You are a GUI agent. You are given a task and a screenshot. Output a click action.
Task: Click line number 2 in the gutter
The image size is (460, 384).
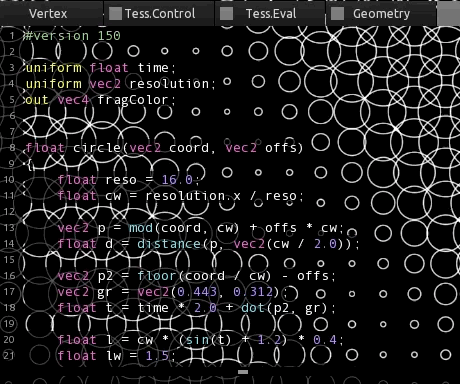12,52
